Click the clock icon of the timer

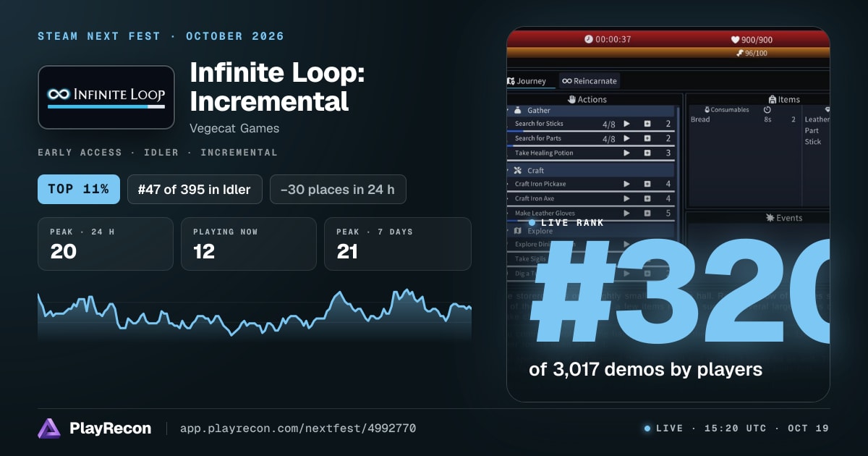point(589,39)
